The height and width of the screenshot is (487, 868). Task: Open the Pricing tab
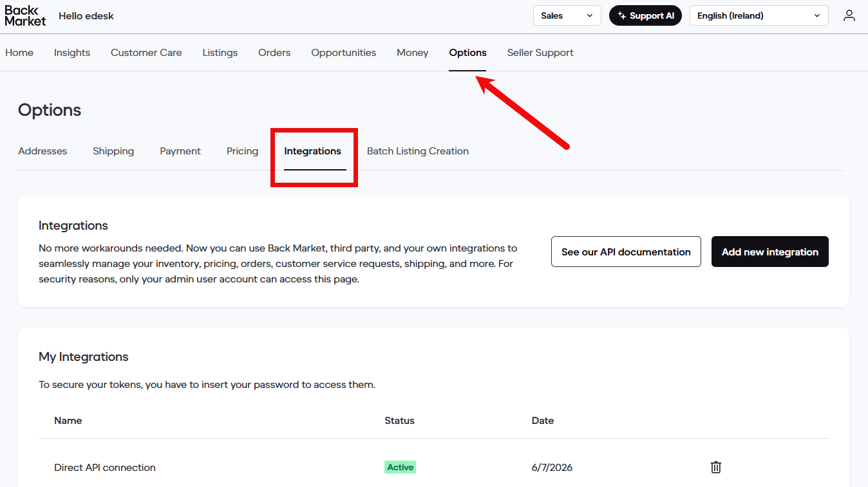[242, 151]
